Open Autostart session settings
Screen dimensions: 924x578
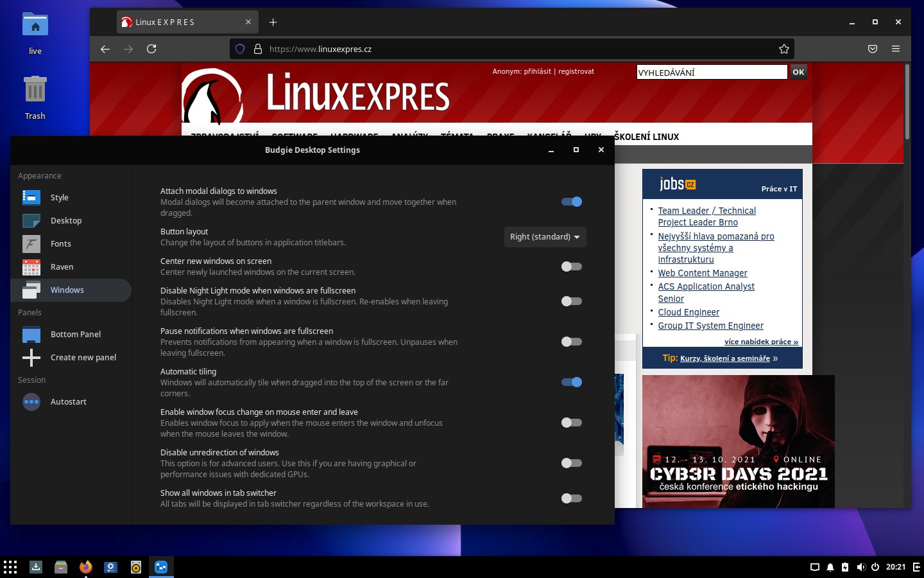(x=68, y=401)
